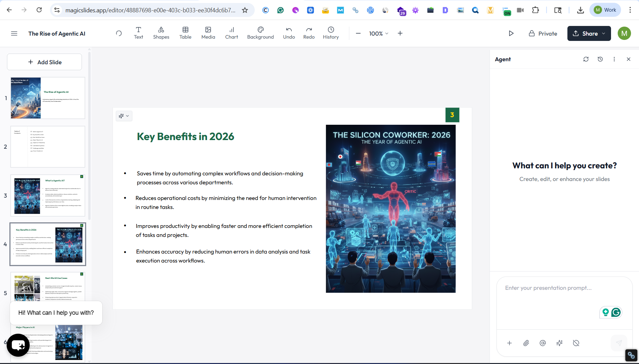Click the Add Slide button
This screenshot has width=639, height=364.
coord(45,62)
